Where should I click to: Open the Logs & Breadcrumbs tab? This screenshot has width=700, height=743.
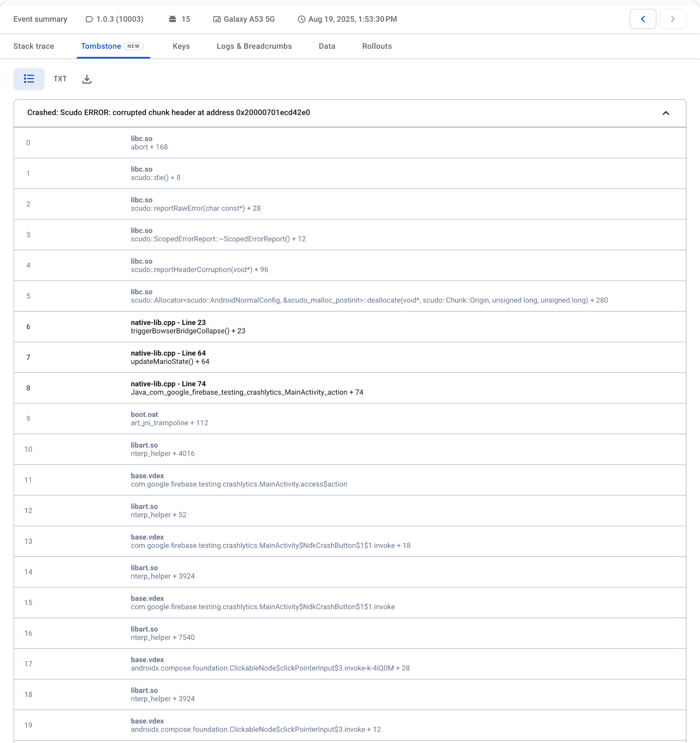pos(254,46)
